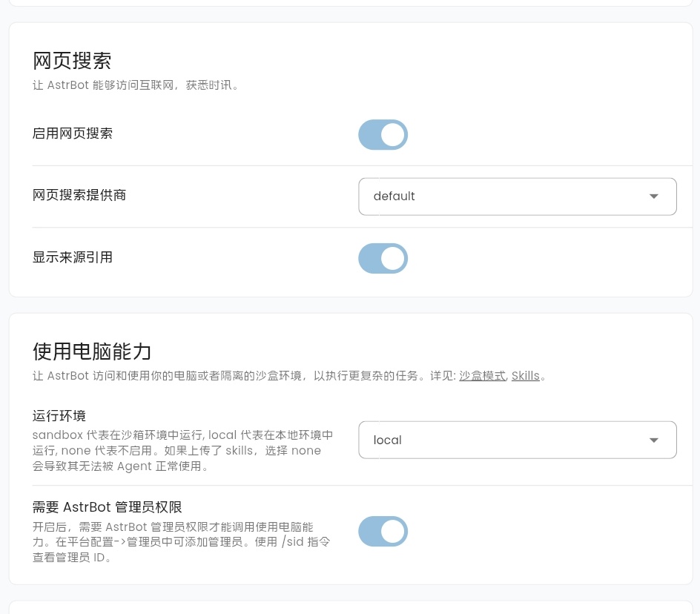Toggle the 启用网页搜索 switch
700x614 pixels.
pyautogui.click(x=383, y=134)
